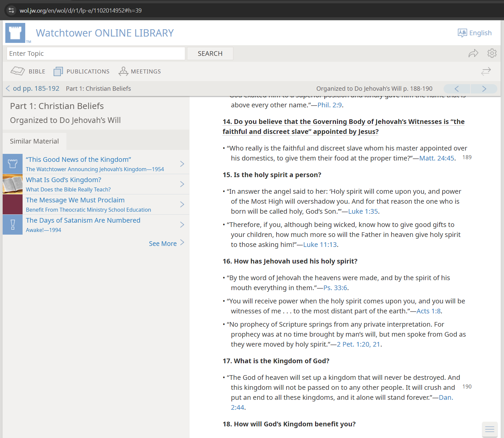Open the English language selector

[474, 33]
